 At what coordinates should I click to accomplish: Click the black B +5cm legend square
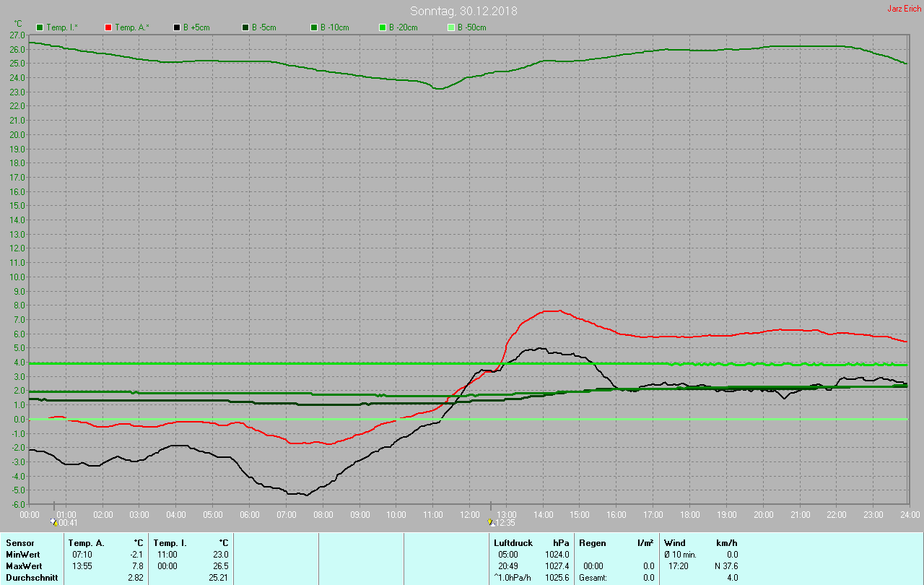[177, 27]
